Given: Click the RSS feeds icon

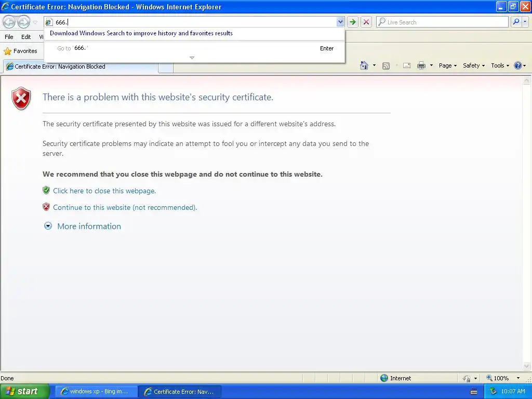Looking at the screenshot, I should 386,66.
